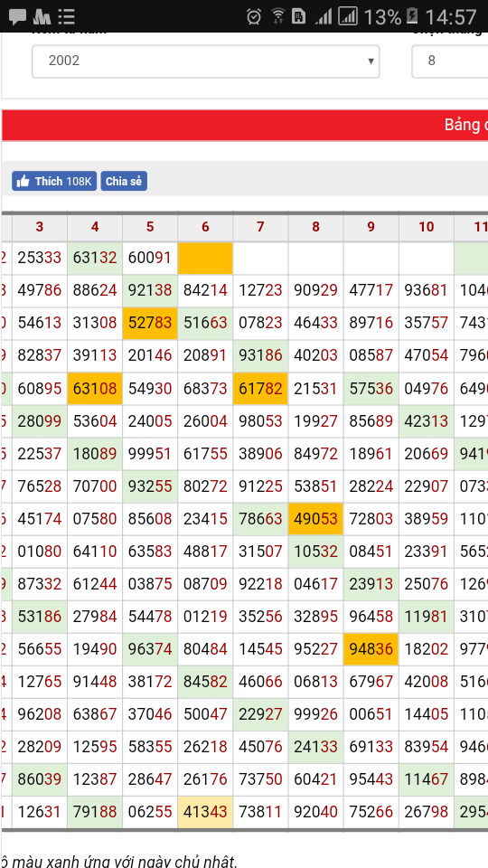
Task: Click the green cell 84582
Action: pyautogui.click(x=205, y=682)
